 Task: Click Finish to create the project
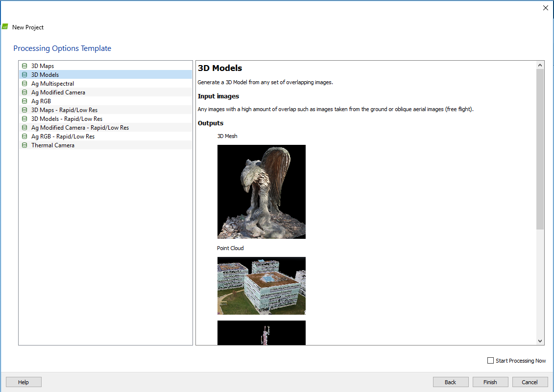click(490, 382)
